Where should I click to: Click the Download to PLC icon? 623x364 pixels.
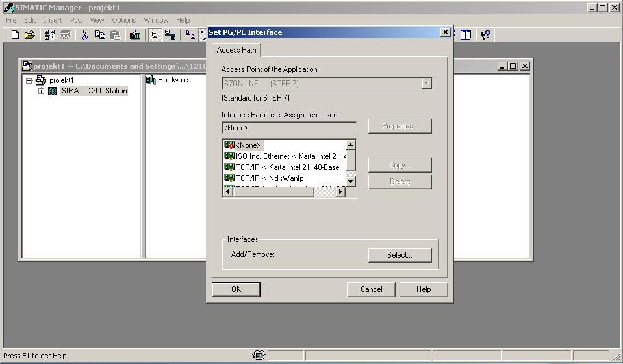(134, 35)
